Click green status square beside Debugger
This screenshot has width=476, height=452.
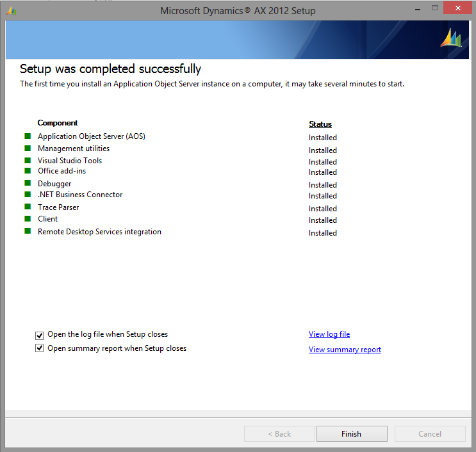(x=28, y=182)
